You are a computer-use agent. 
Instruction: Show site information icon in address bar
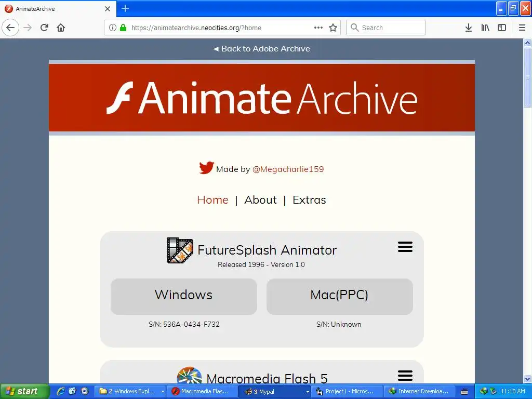(113, 28)
